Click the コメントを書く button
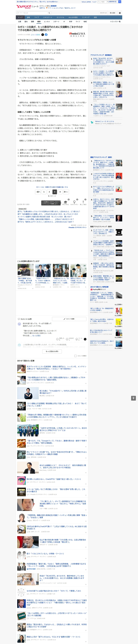The image size is (138, 644). pyautogui.click(x=69, y=319)
